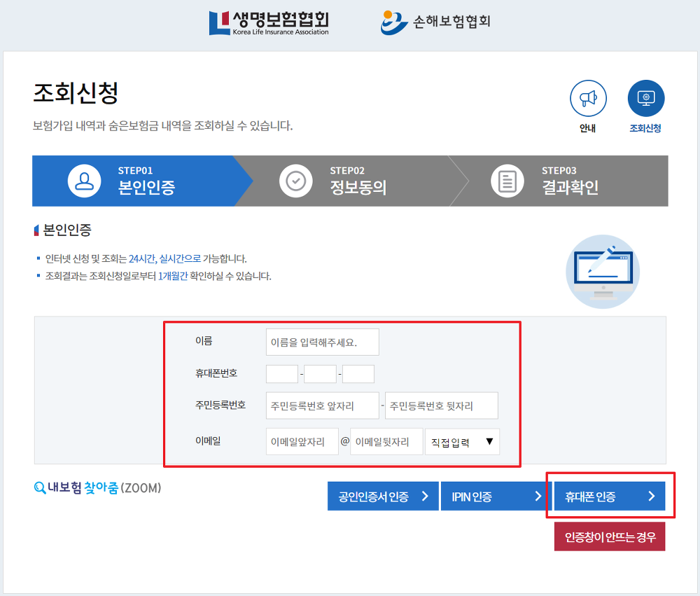Click the 조회신청 page heading
700x596 pixels.
tap(76, 93)
